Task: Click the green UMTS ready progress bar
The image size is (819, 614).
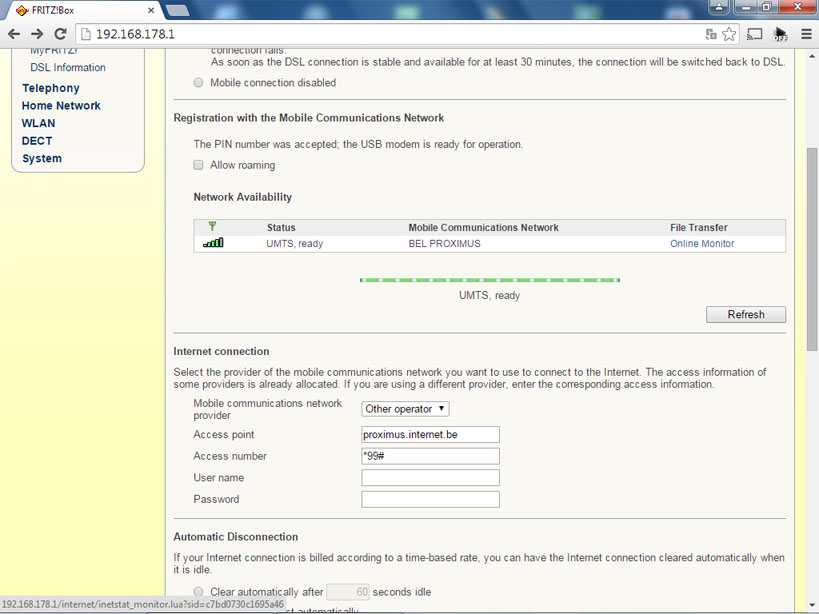Action: (490, 280)
